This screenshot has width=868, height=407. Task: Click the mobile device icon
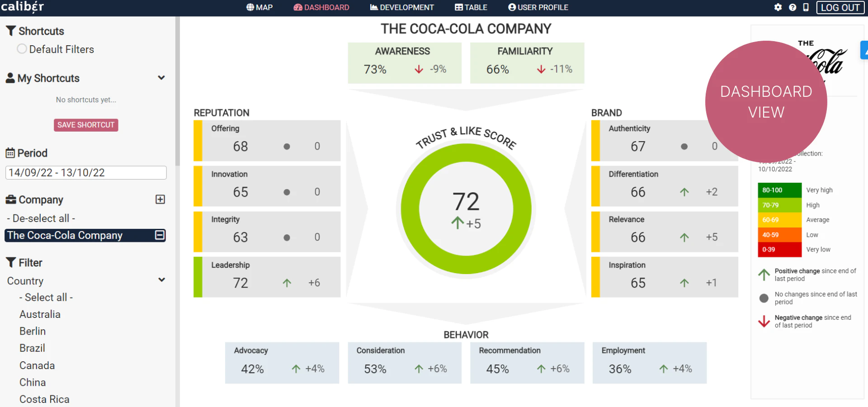click(806, 7)
